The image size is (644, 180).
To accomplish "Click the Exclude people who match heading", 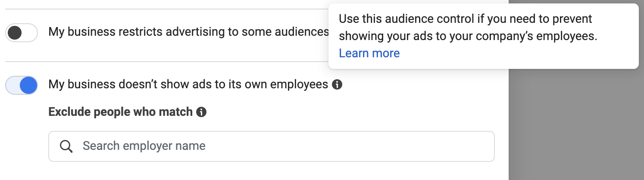I will click(120, 112).
